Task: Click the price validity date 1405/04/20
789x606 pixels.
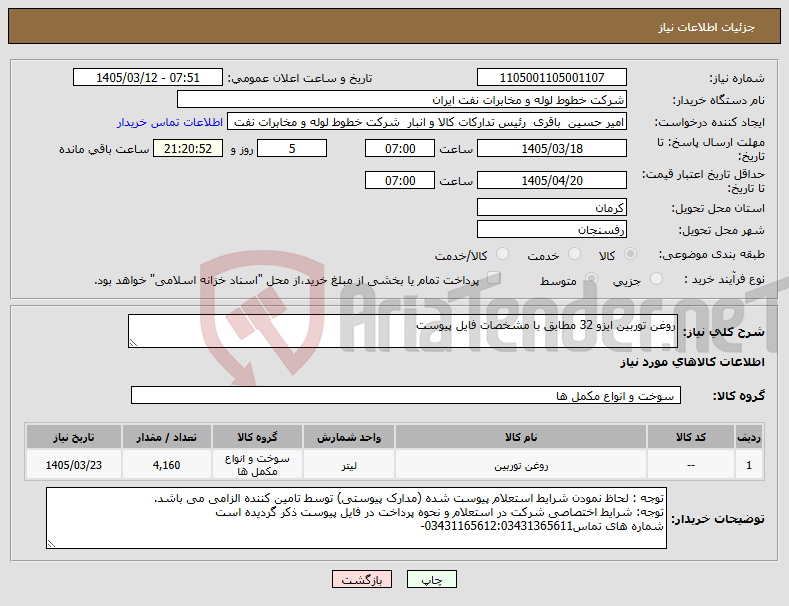Action: (x=551, y=180)
